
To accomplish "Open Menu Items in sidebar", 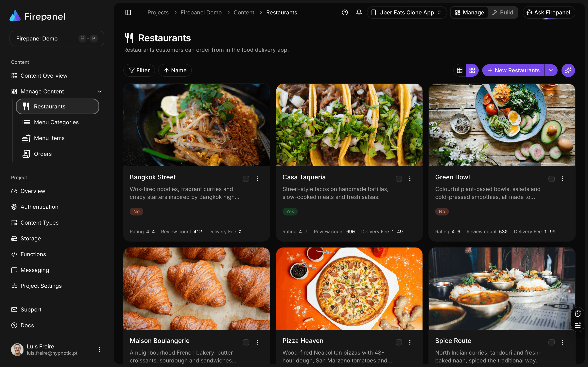I will click(x=58, y=138).
